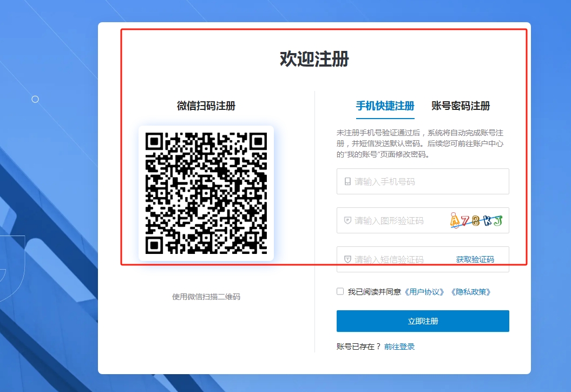
Task: Click the shield icon in the captcha field
Action: click(x=348, y=220)
